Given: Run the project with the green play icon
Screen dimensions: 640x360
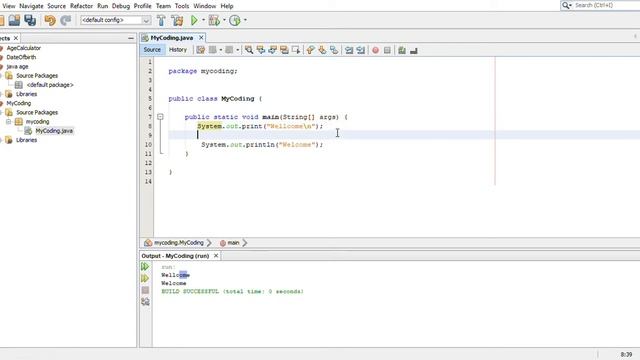Looking at the screenshot, I should coord(194,20).
